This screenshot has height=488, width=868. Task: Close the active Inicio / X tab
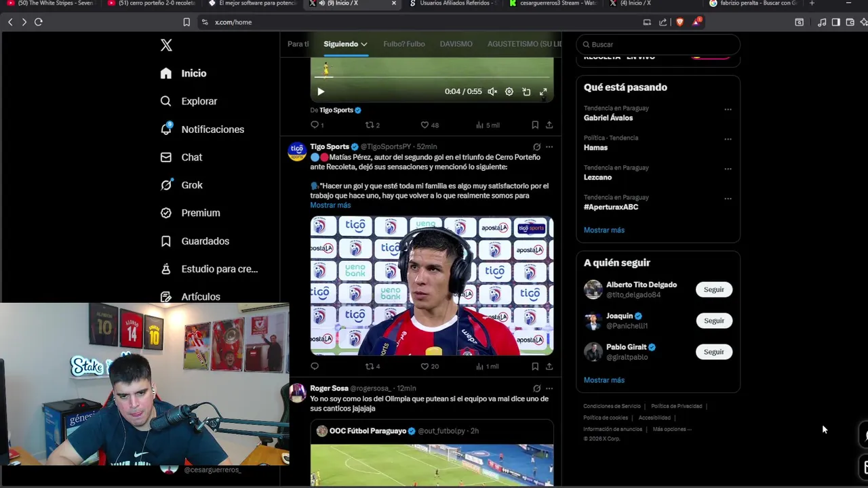point(394,3)
